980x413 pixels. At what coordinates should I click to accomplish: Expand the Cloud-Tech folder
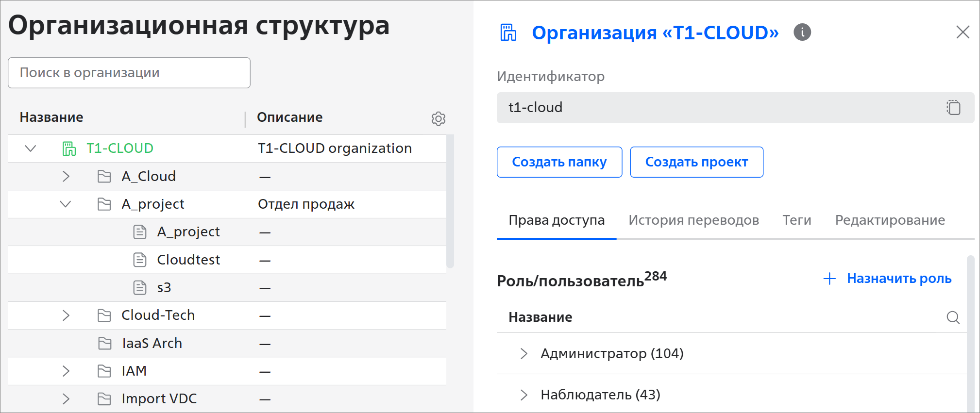(66, 315)
